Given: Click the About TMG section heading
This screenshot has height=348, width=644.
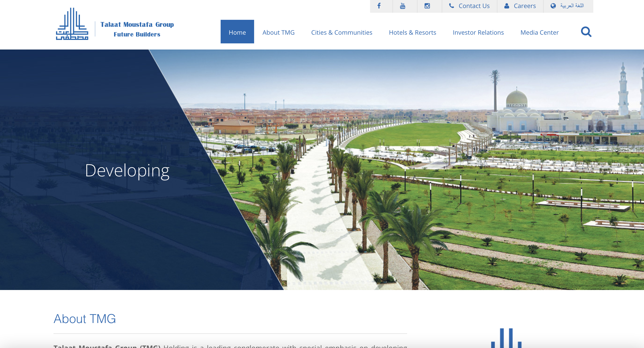Looking at the screenshot, I should (85, 319).
